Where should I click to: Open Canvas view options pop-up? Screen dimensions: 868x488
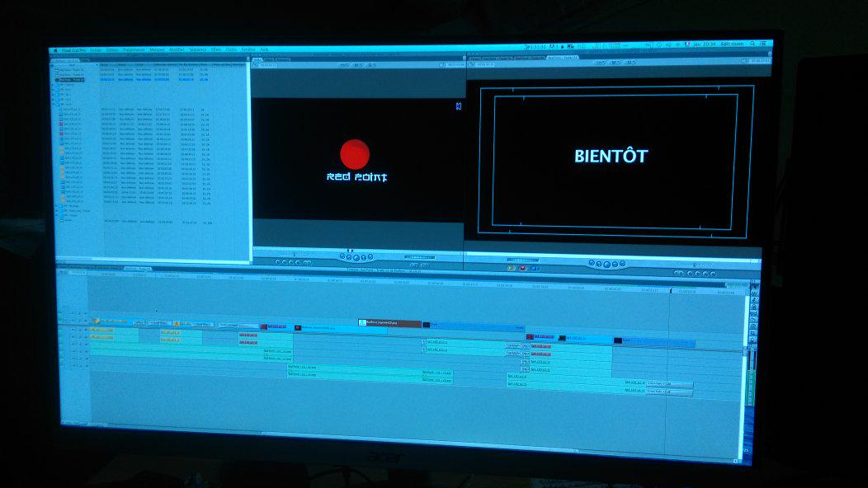coord(630,63)
